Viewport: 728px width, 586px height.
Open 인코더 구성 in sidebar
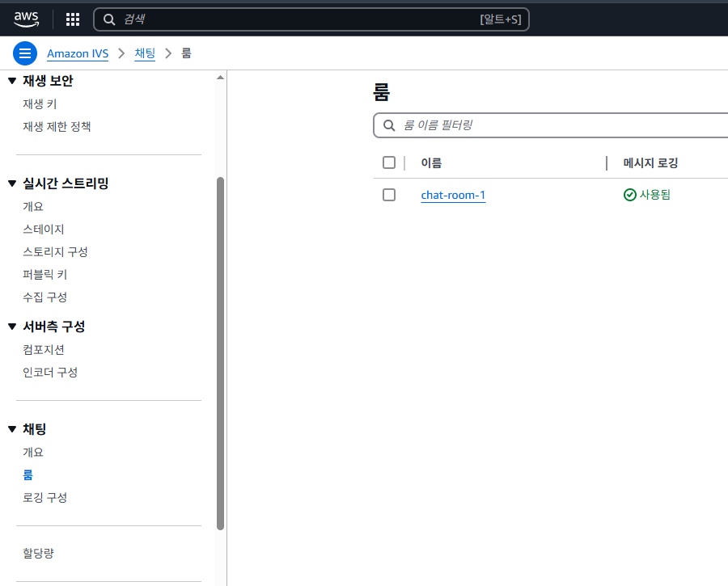[x=50, y=372]
